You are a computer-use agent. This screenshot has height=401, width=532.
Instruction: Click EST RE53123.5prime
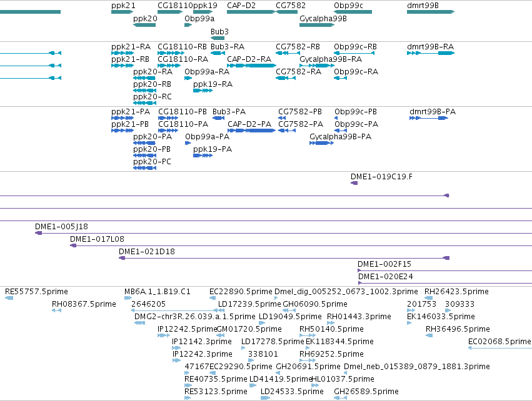click(188, 398)
